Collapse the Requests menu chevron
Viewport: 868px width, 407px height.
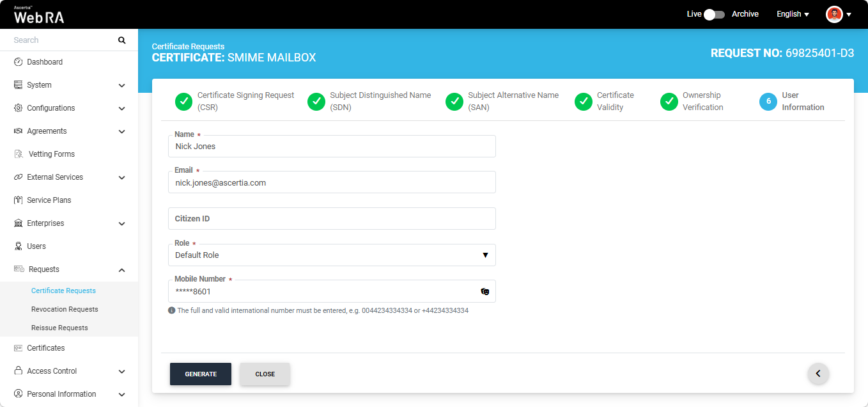point(122,269)
